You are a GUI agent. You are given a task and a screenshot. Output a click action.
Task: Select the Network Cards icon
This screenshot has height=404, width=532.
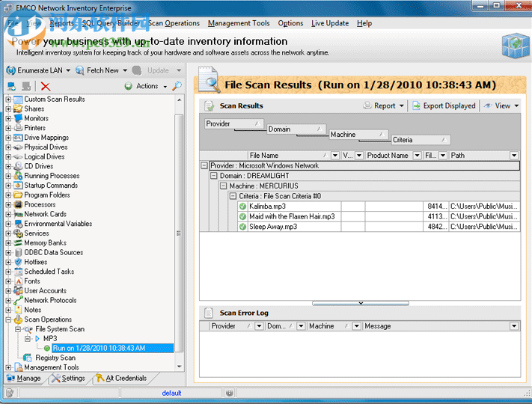18,215
